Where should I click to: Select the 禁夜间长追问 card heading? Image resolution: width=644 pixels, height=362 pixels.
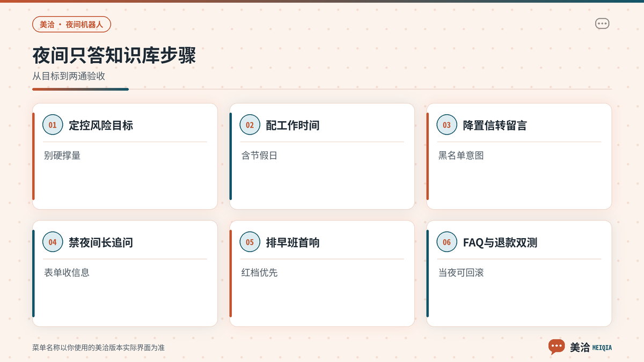(x=101, y=243)
